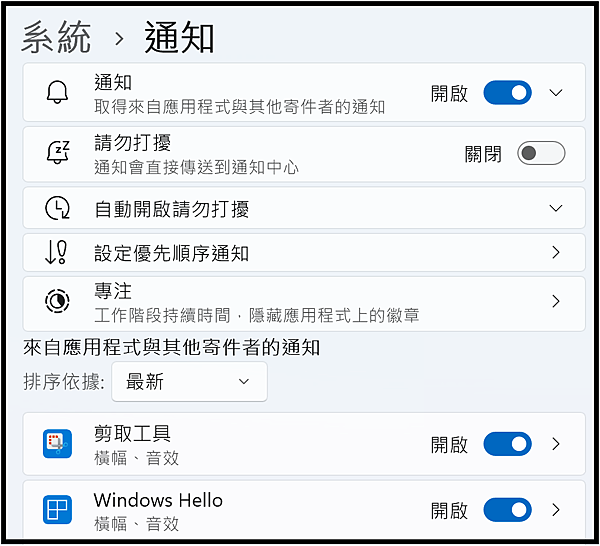Click the clock icon for 自動開啟請勿打擾

(x=57, y=208)
